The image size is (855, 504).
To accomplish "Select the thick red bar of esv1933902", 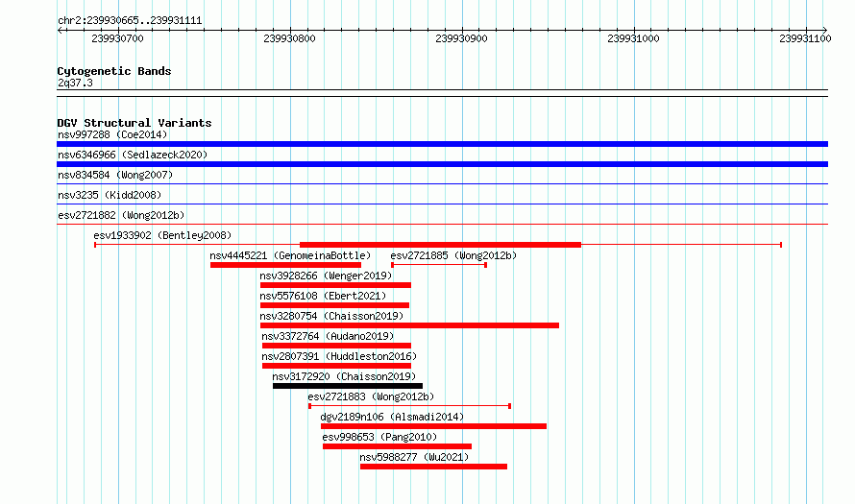I will pyautogui.click(x=441, y=245).
